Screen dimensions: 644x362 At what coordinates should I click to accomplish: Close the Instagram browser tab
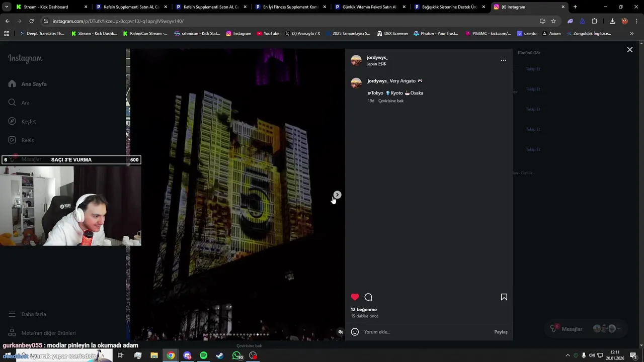(563, 7)
